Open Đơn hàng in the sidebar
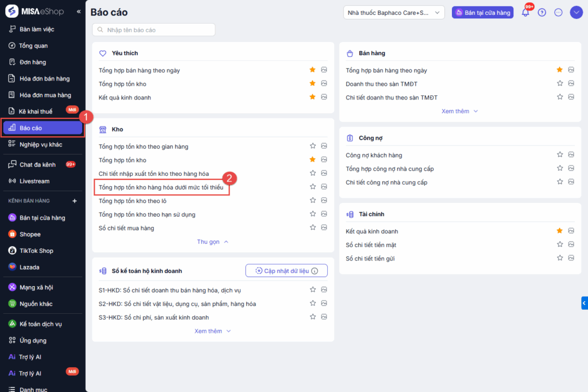588x392 pixels. 33,62
